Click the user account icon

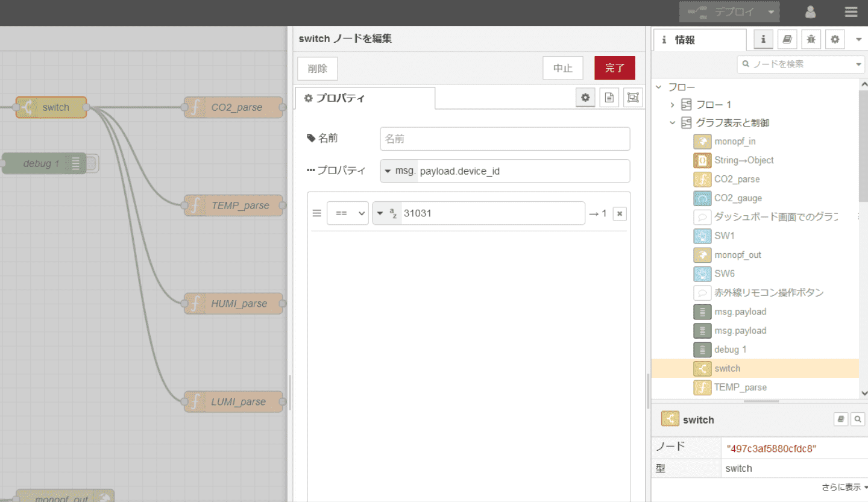tap(811, 12)
